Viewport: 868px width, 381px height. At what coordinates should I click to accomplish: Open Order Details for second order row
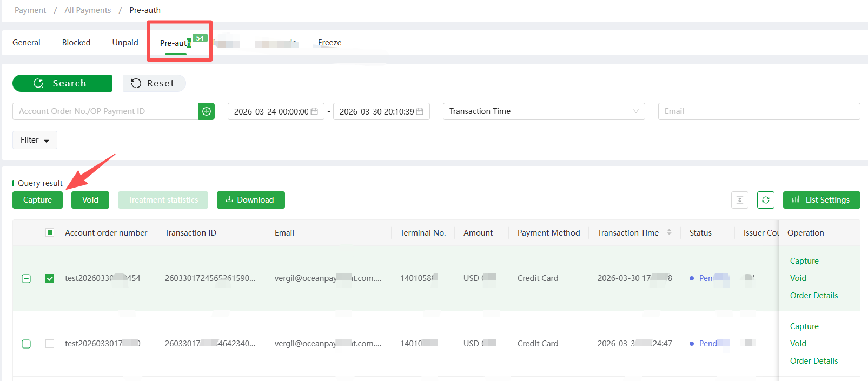(814, 361)
